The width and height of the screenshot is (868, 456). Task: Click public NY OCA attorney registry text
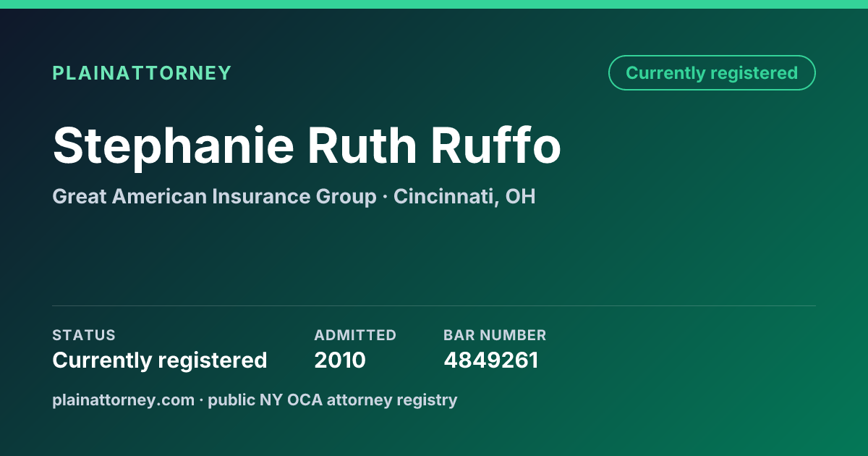[333, 400]
